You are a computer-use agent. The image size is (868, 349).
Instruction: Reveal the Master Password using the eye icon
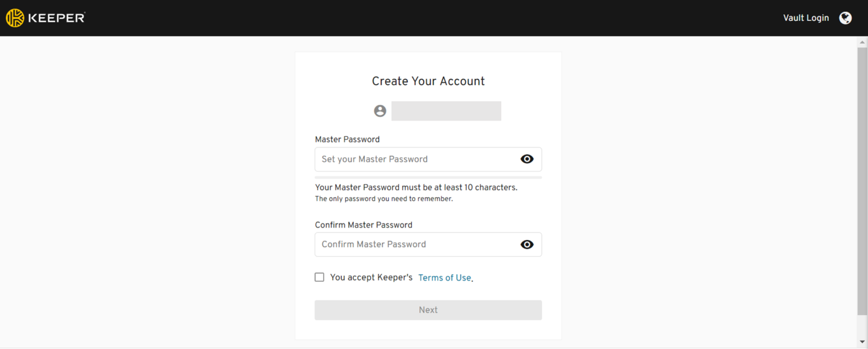point(527,159)
